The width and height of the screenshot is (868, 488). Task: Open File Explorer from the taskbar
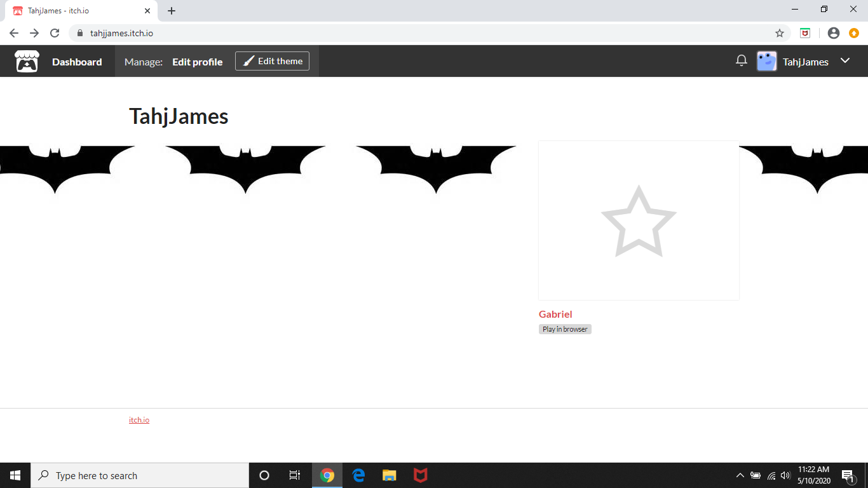coord(389,475)
